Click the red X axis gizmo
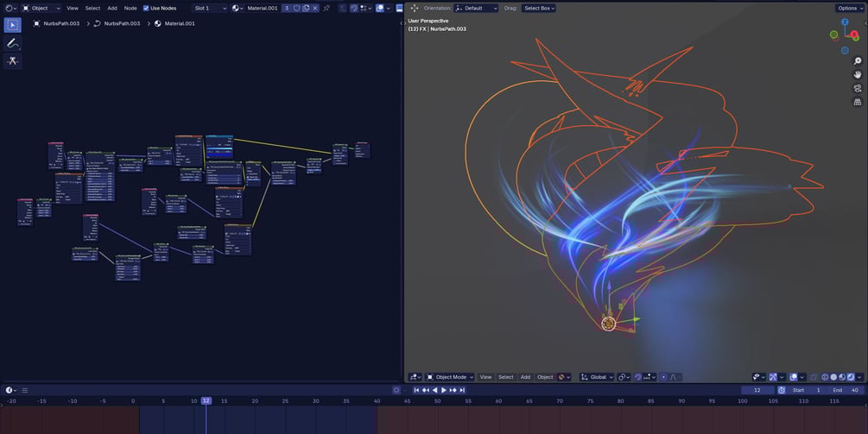868x434 pixels. pyautogui.click(x=855, y=35)
